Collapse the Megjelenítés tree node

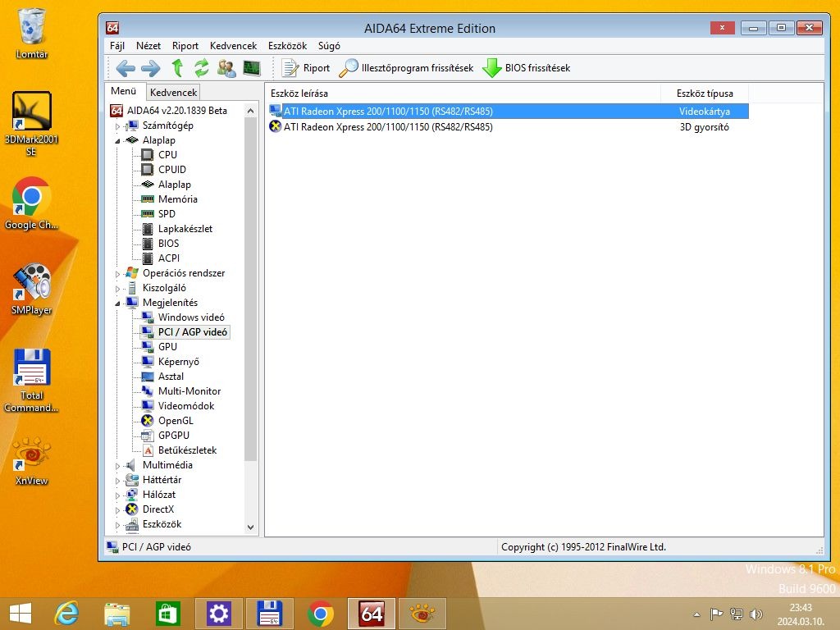[118, 304]
